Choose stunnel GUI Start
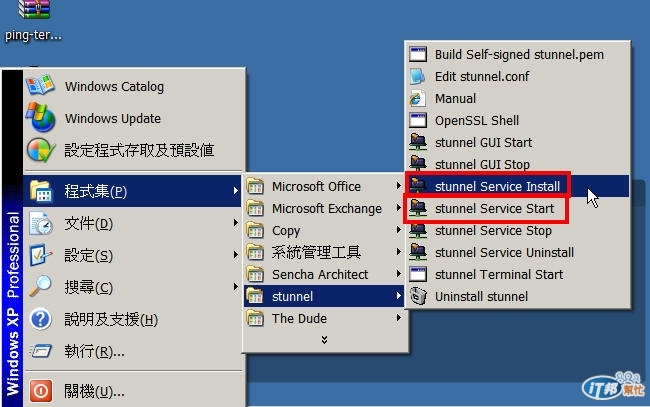The height and width of the screenshot is (407, 650). click(517, 142)
